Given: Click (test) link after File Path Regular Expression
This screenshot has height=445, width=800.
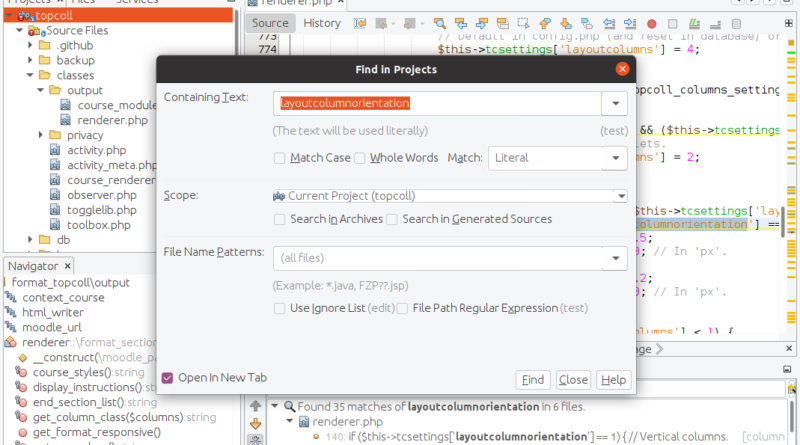Looking at the screenshot, I should coord(574,308).
